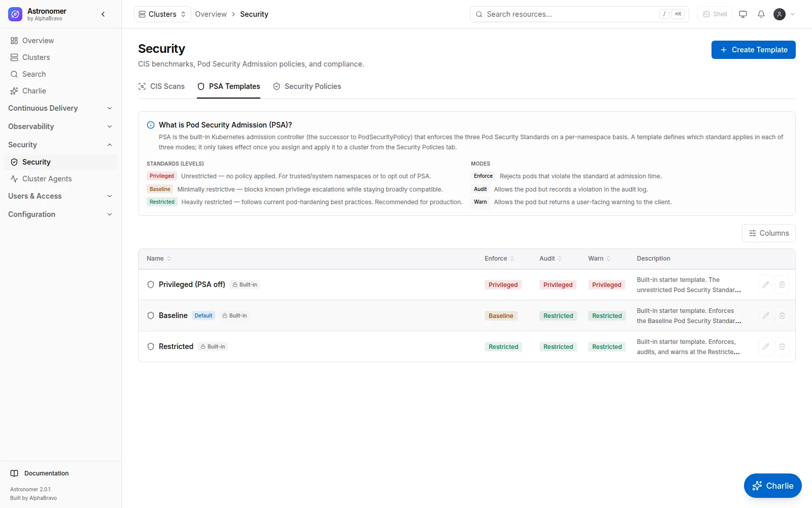Sort table by Audit column
The width and height of the screenshot is (812, 508).
click(551, 259)
